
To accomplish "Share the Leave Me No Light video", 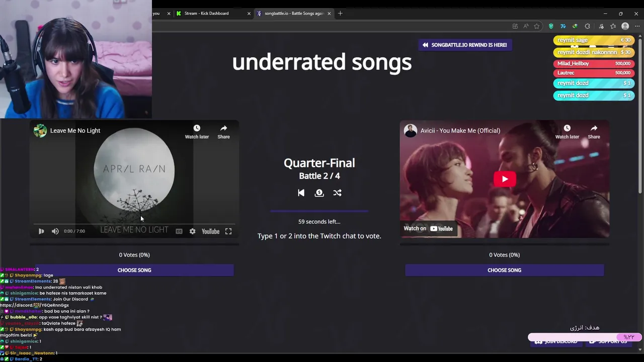I will click(223, 132).
